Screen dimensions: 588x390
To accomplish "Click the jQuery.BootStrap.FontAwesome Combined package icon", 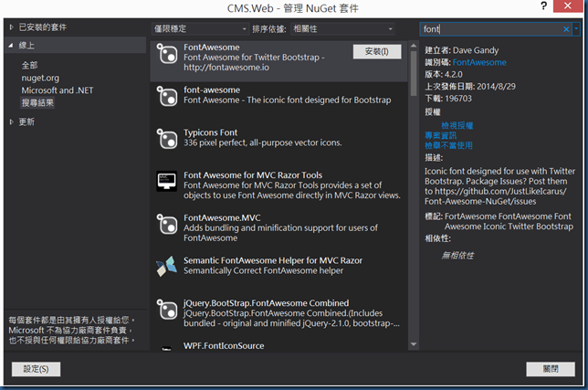I will coord(166,310).
